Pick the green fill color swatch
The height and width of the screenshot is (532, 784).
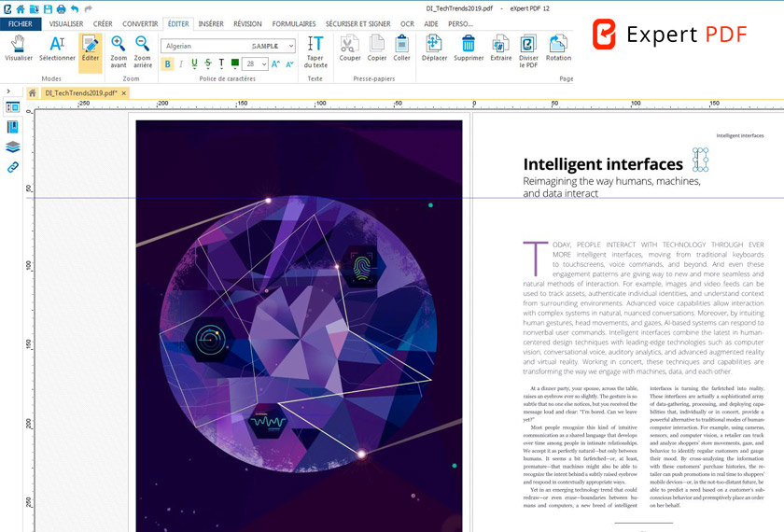[x=235, y=63]
